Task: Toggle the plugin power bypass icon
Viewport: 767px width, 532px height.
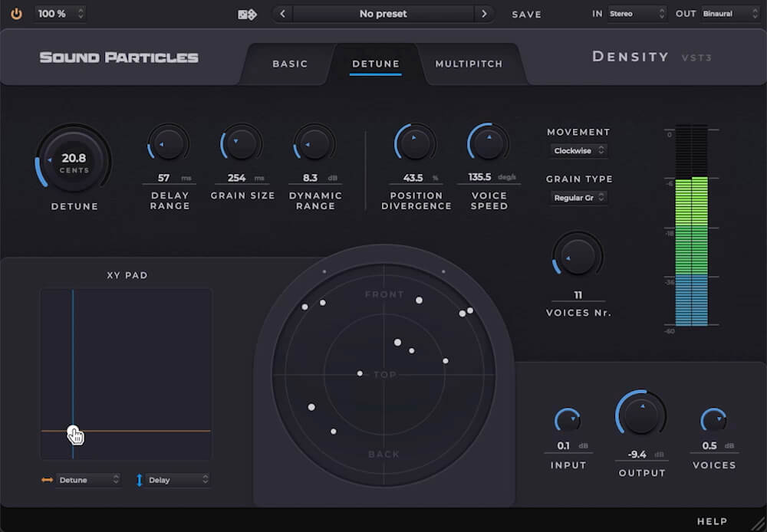Action: pos(16,14)
